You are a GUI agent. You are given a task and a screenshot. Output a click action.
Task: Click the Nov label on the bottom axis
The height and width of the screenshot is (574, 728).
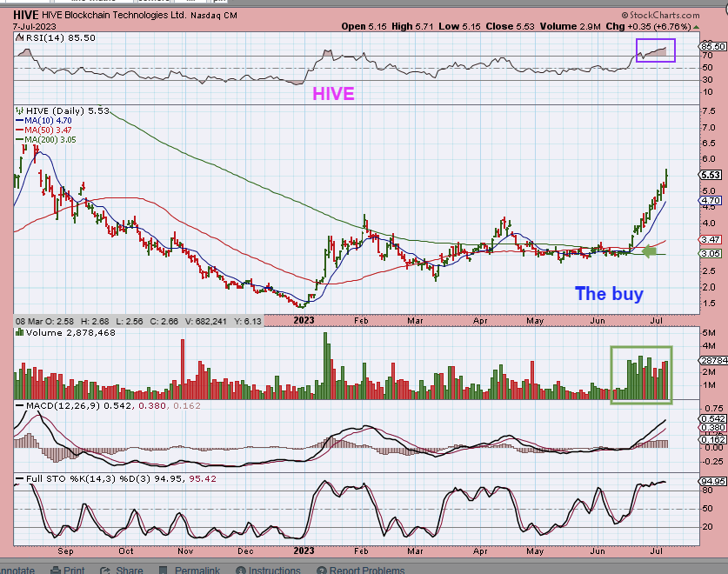(185, 551)
